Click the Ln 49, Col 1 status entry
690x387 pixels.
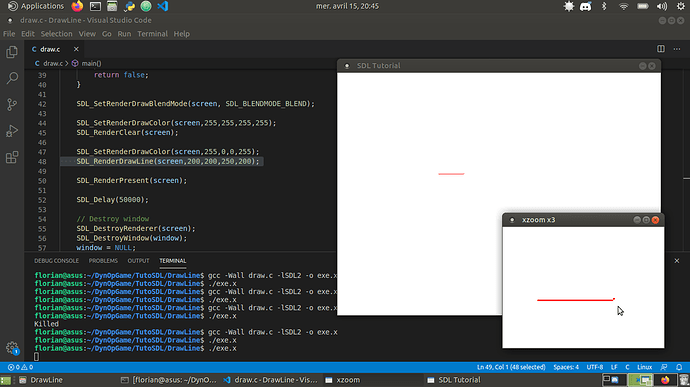click(511, 367)
